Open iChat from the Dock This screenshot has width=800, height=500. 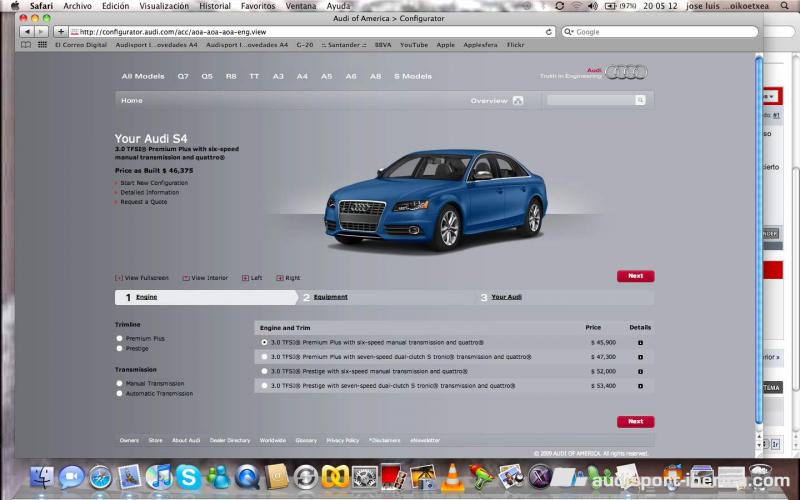pyautogui.click(x=71, y=478)
